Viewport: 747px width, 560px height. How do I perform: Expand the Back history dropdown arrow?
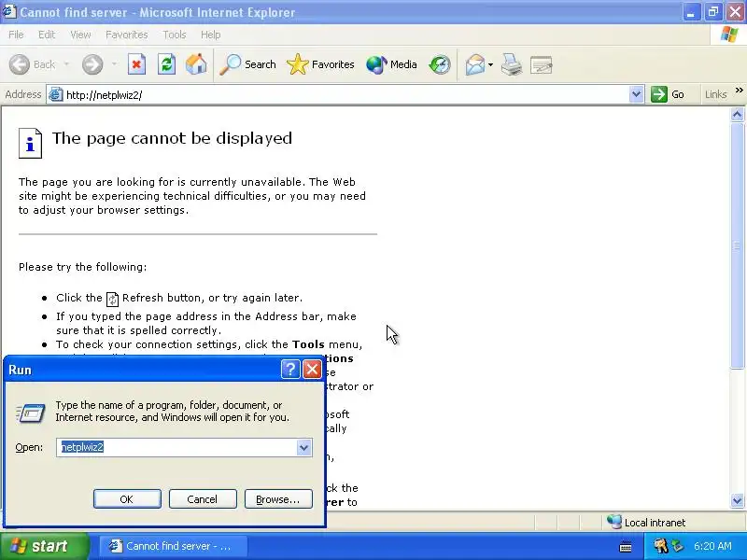click(66, 64)
